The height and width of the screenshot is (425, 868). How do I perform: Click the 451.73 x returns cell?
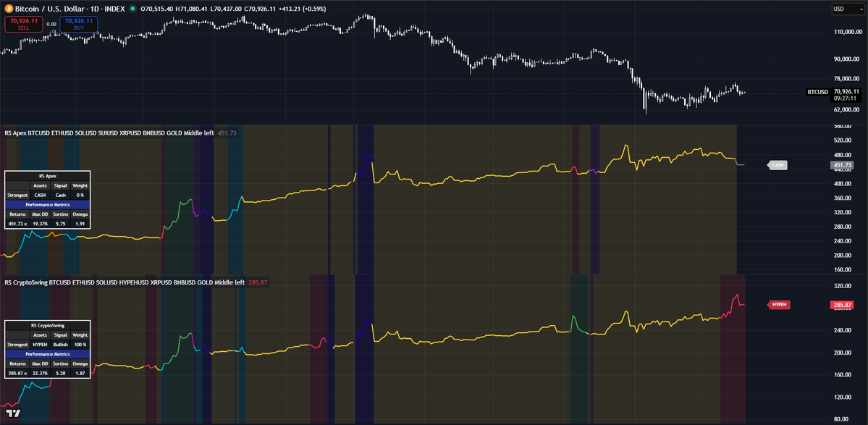coord(17,224)
